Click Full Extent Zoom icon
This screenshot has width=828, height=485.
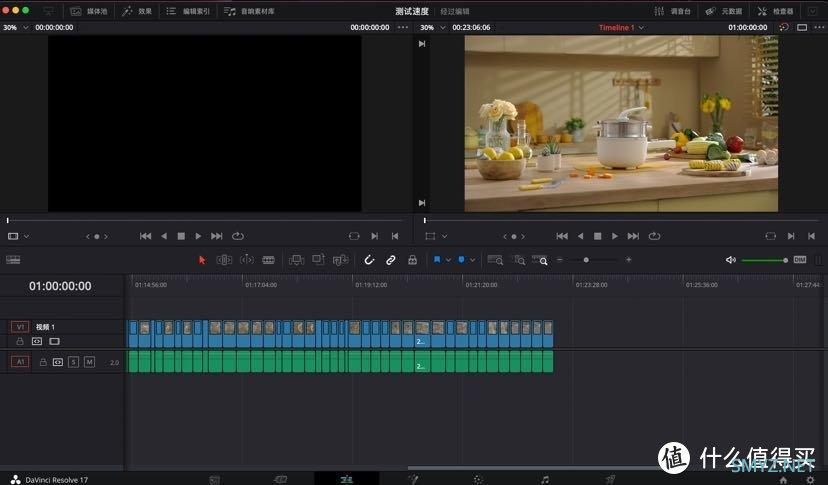(495, 260)
